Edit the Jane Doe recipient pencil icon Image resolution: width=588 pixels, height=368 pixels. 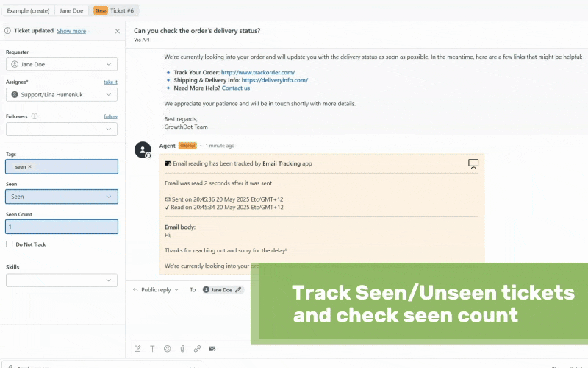[x=238, y=290]
